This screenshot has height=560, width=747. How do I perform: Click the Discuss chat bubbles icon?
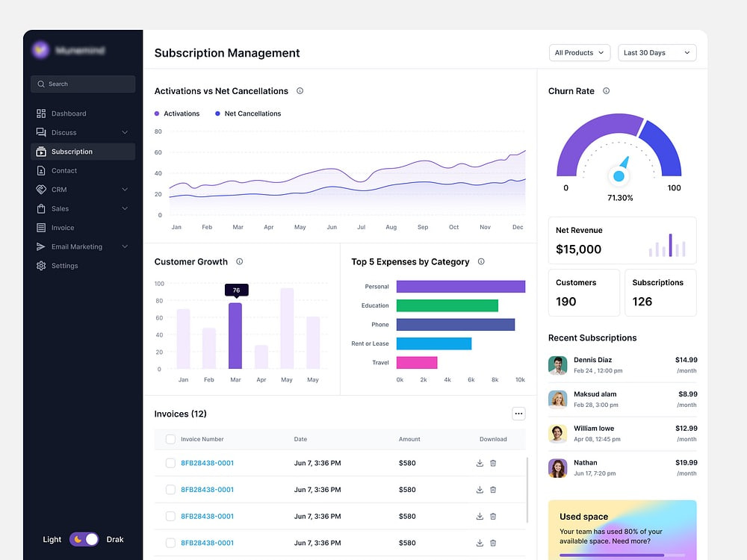click(x=41, y=132)
